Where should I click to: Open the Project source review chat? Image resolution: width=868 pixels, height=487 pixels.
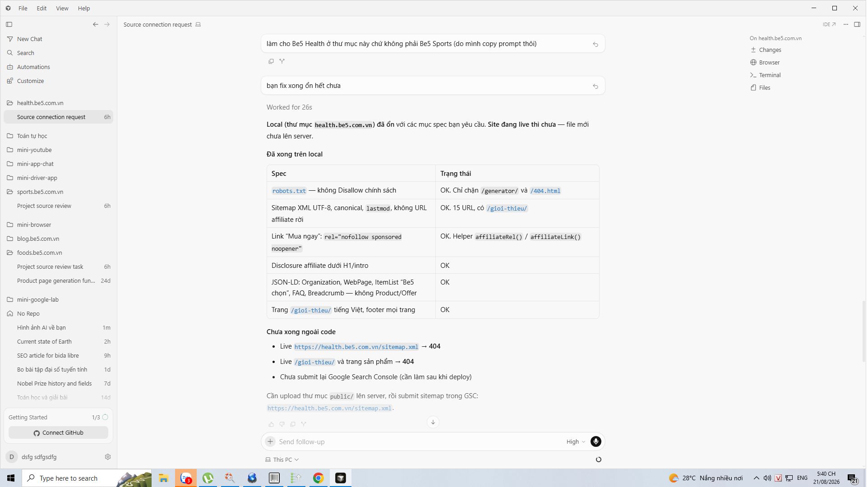(58, 206)
